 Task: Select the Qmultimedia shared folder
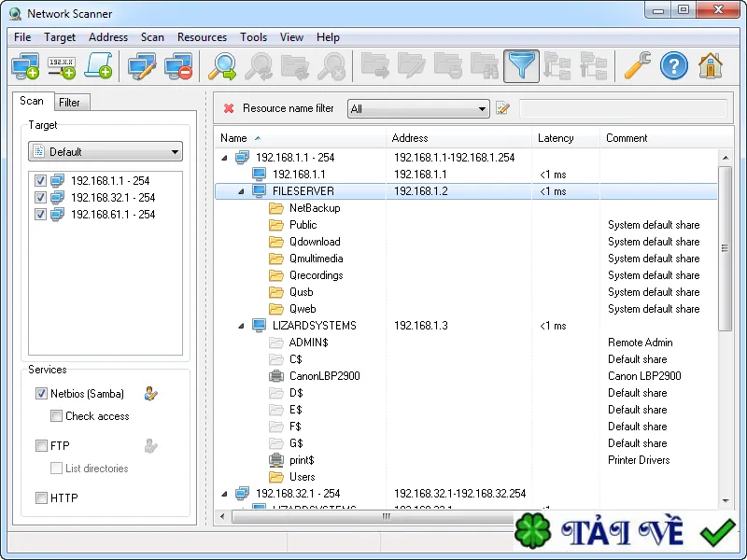(316, 259)
